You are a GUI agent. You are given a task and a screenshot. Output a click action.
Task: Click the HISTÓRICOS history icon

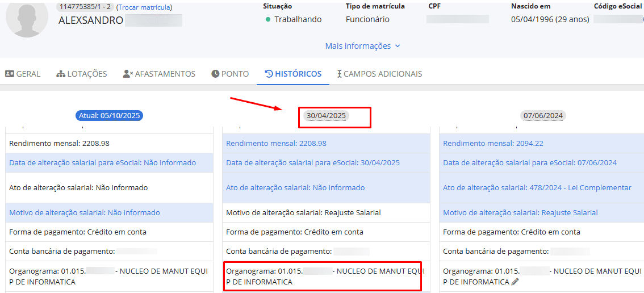pyautogui.click(x=269, y=74)
